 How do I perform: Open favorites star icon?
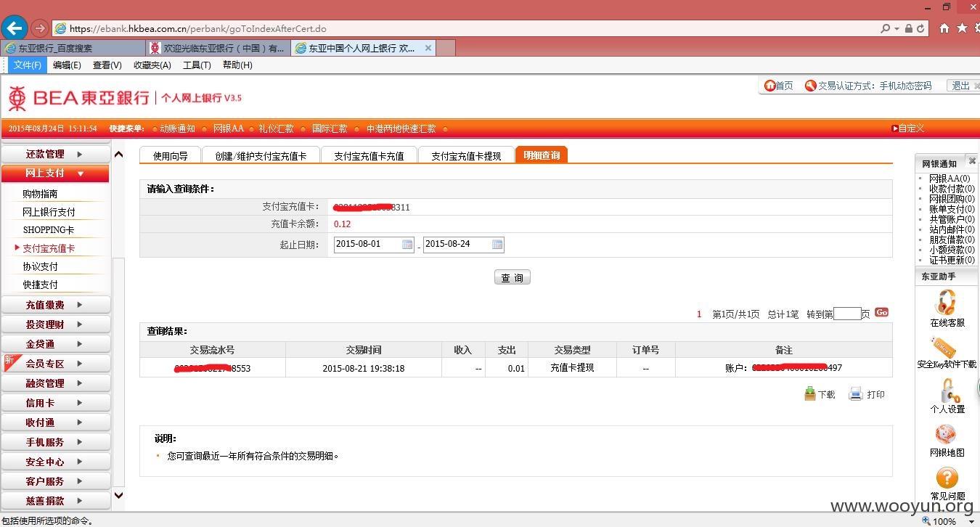tap(962, 28)
